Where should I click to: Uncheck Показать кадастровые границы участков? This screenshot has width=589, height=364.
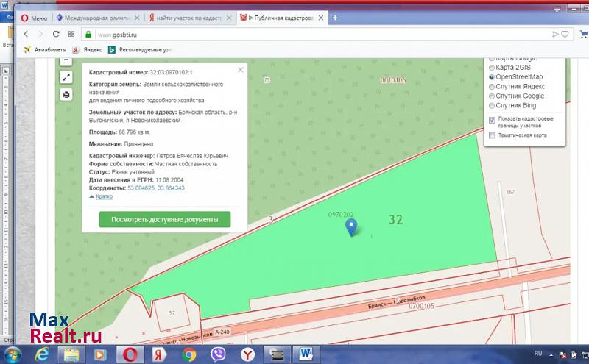(492, 119)
